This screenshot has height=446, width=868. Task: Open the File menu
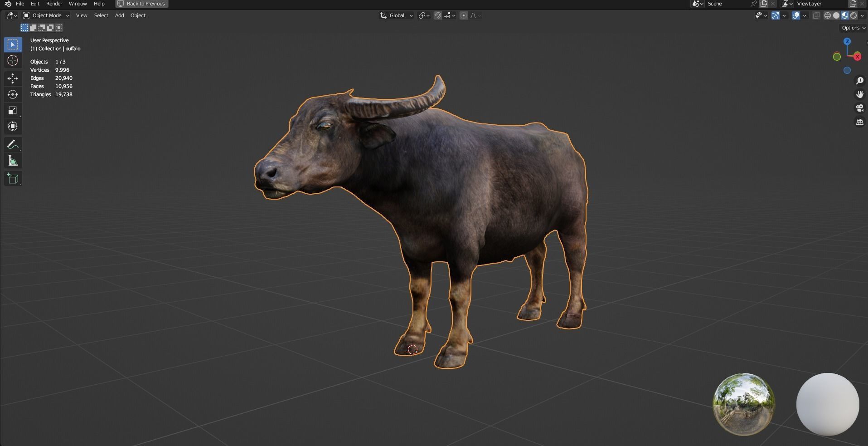pos(20,4)
